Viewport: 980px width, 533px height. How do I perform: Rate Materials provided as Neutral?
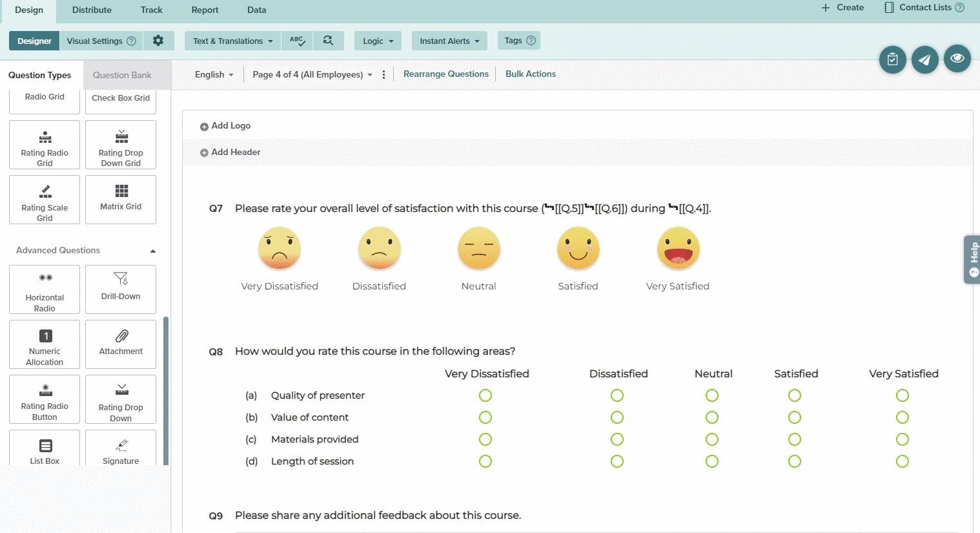(712, 439)
